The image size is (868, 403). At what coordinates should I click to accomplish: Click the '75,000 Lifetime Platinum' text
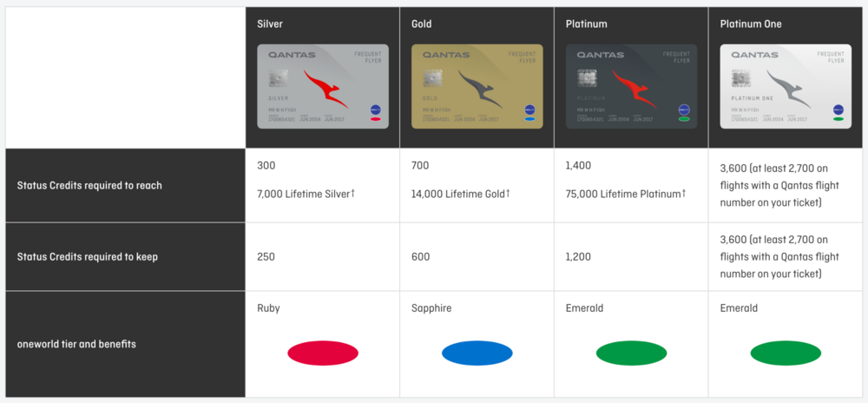625,194
